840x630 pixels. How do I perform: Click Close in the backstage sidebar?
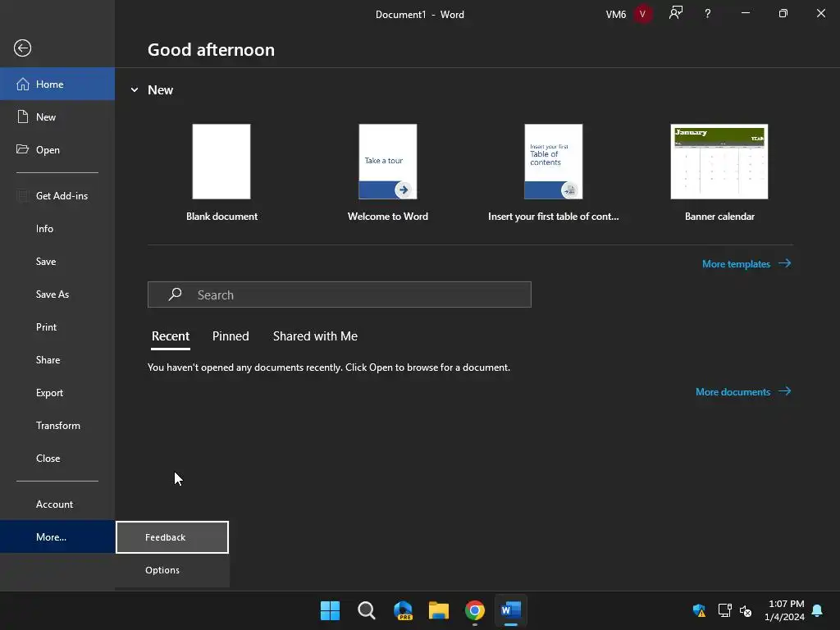click(x=57, y=458)
